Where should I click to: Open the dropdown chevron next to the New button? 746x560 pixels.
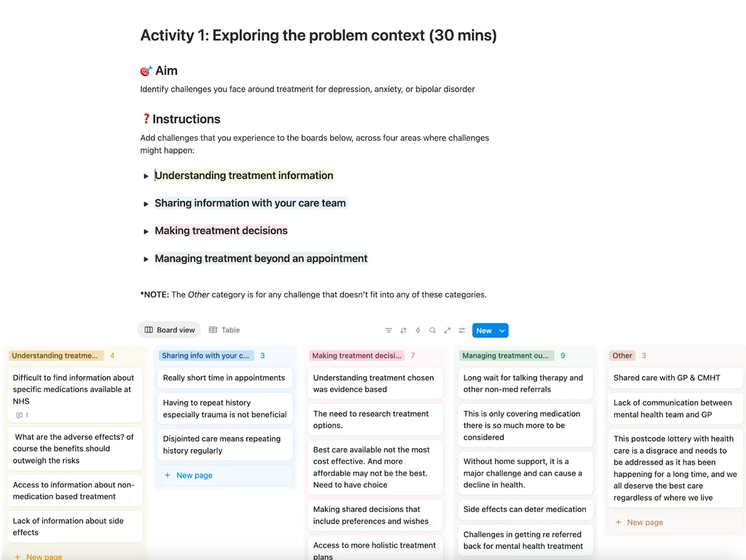[x=501, y=330]
